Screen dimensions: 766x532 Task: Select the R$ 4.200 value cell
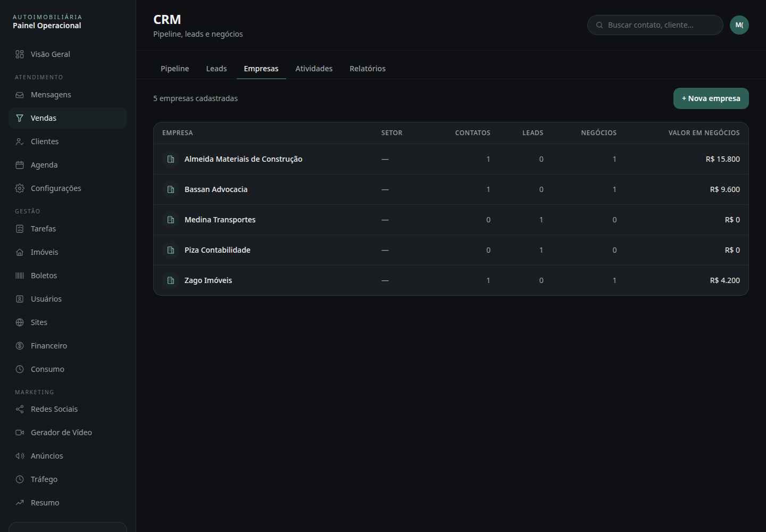[725, 280]
